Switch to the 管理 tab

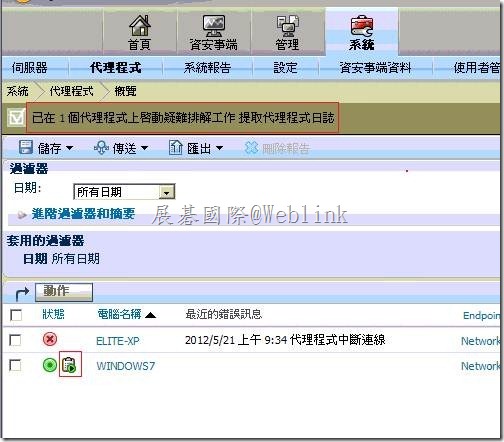click(287, 33)
